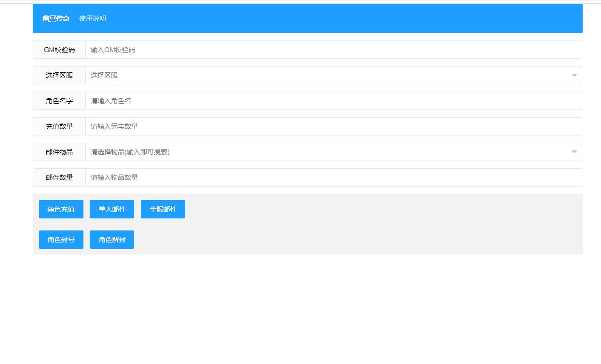The width and height of the screenshot is (601, 364).
Task: Click the arrow icon in 选择区服 row
Action: tap(574, 75)
